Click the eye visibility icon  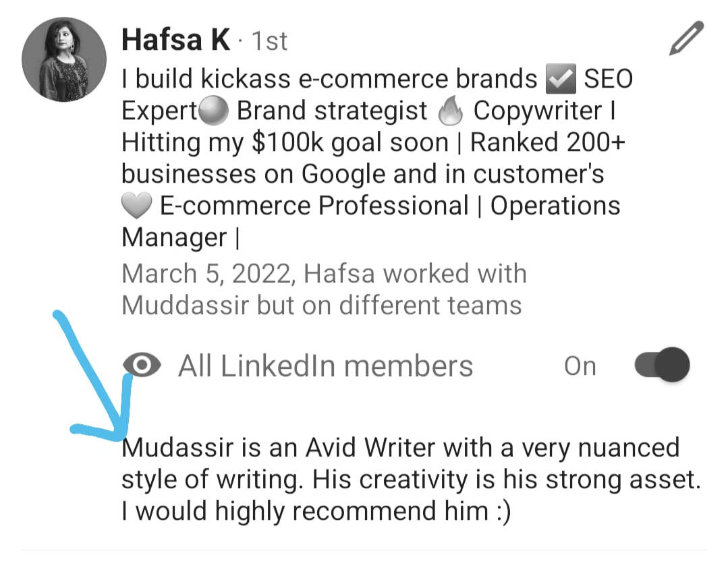tap(142, 366)
